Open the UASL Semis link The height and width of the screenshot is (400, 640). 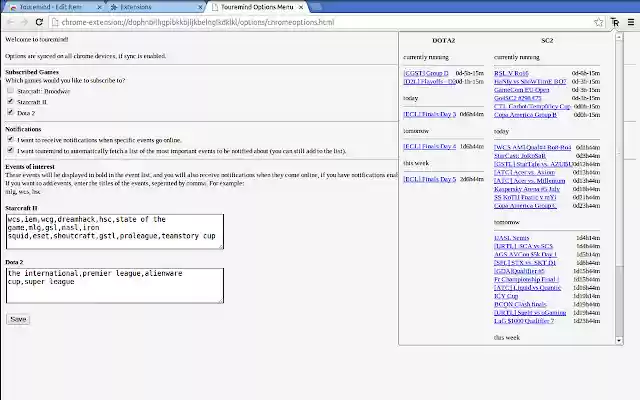point(511,238)
